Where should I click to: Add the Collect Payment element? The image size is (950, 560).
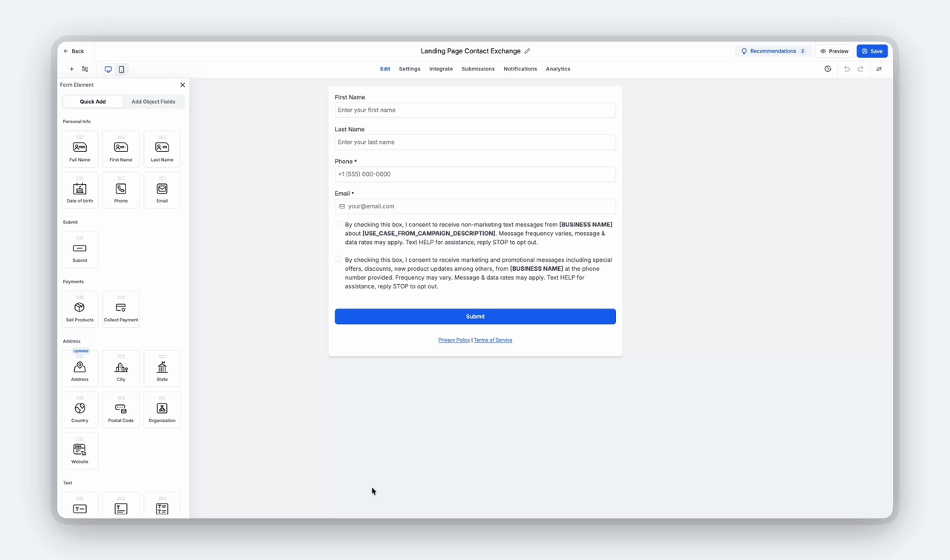point(121,309)
